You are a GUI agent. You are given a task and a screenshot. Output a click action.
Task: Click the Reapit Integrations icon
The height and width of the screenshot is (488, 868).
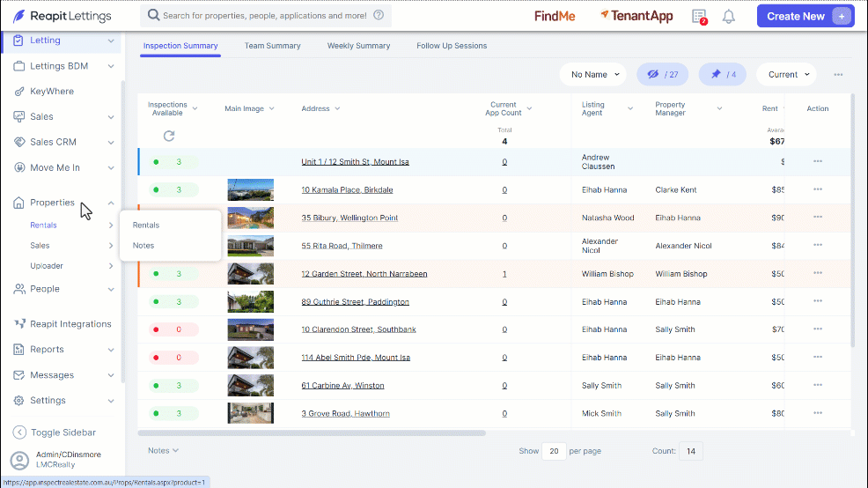(x=19, y=324)
